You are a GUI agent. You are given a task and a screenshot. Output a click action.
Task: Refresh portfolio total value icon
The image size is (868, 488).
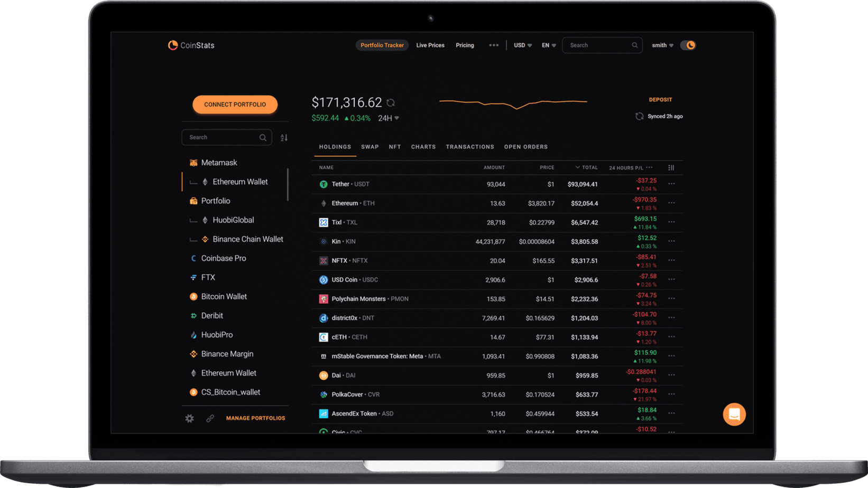391,103
